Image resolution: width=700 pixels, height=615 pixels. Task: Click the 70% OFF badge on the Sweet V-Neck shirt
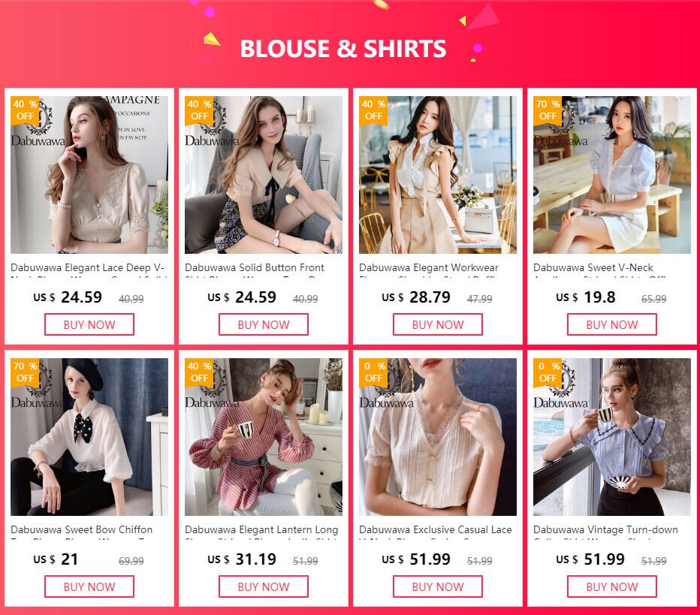click(x=548, y=110)
